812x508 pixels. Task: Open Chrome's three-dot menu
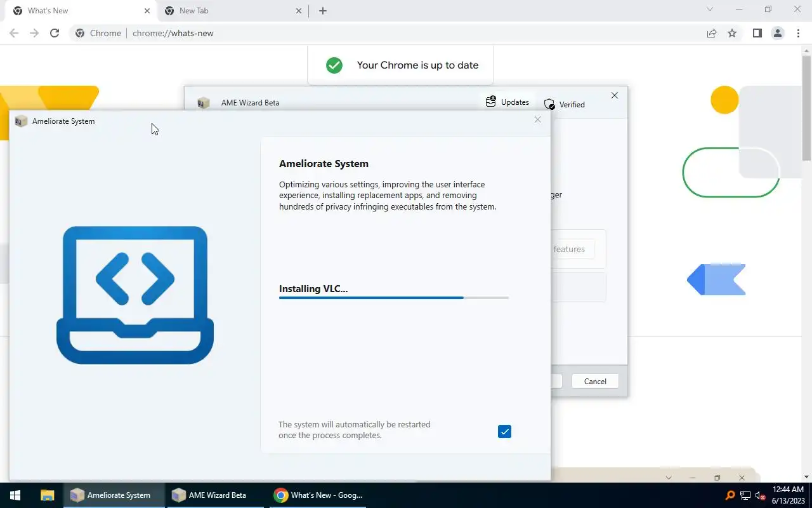pos(797,33)
